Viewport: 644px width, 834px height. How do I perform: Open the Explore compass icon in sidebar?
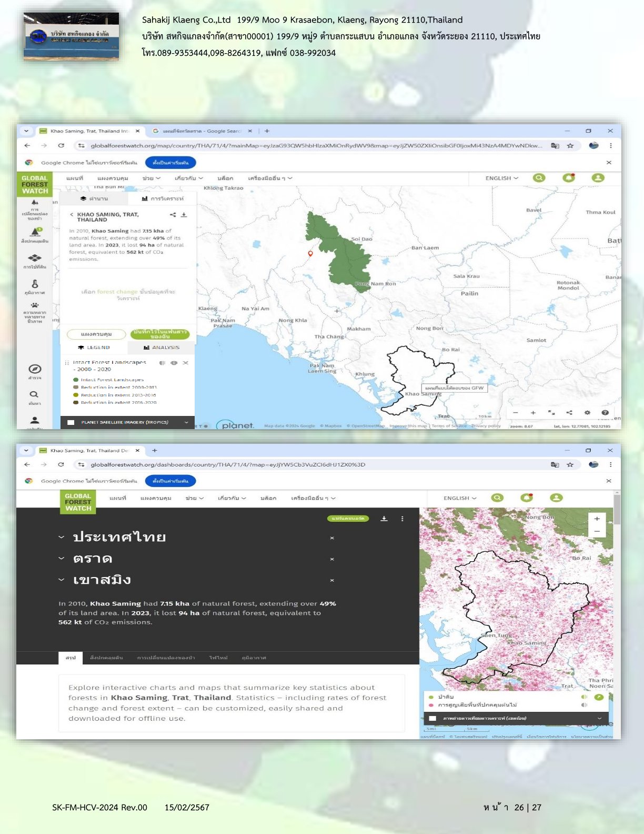pyautogui.click(x=35, y=369)
